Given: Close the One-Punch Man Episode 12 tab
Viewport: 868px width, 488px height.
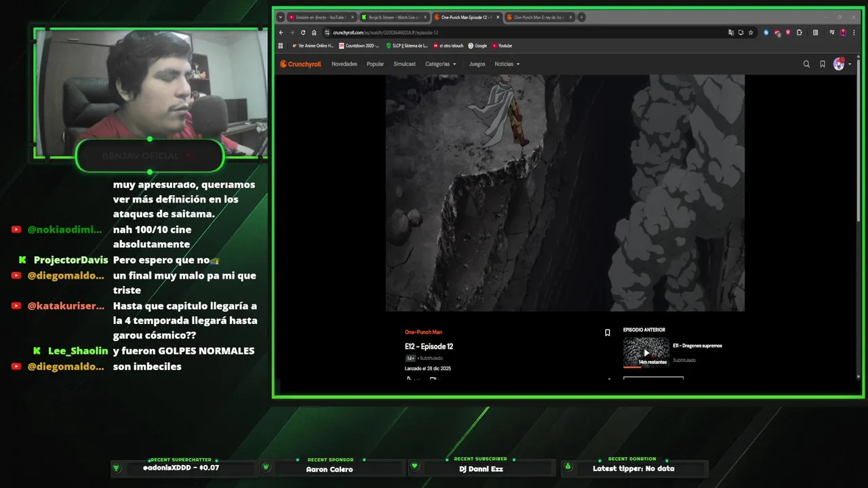Looking at the screenshot, I should click(498, 17).
